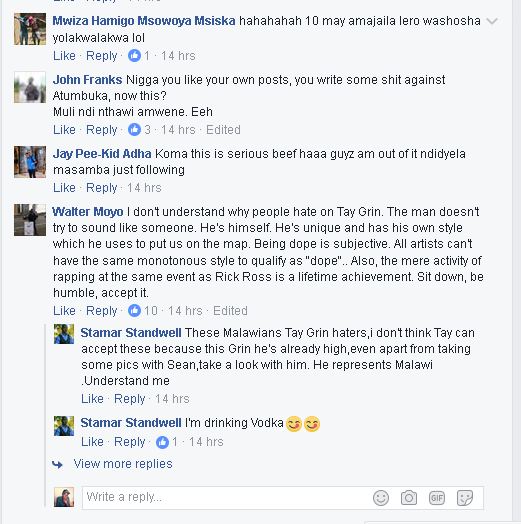Click like reaction icon on Vodka reply

[162, 442]
